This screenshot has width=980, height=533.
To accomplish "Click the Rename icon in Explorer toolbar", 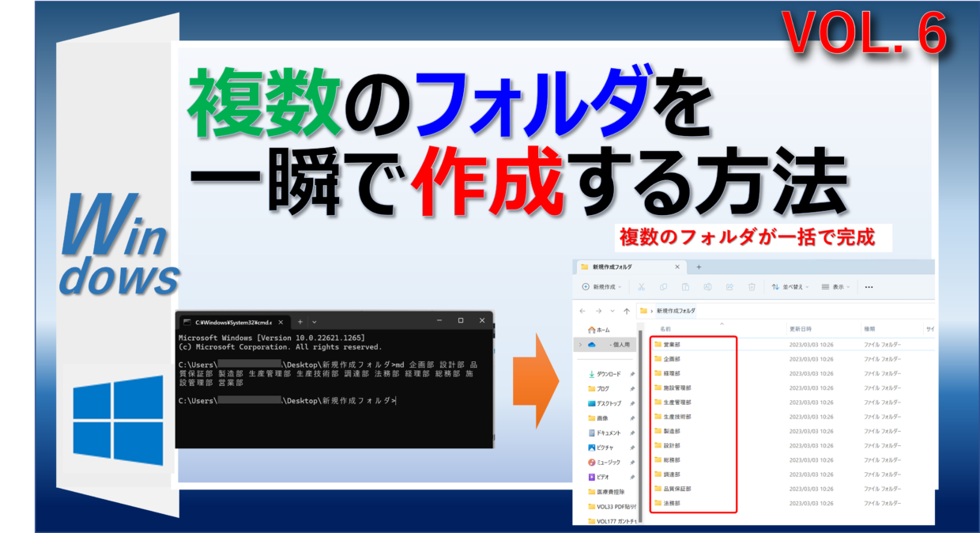I will click(x=708, y=287).
